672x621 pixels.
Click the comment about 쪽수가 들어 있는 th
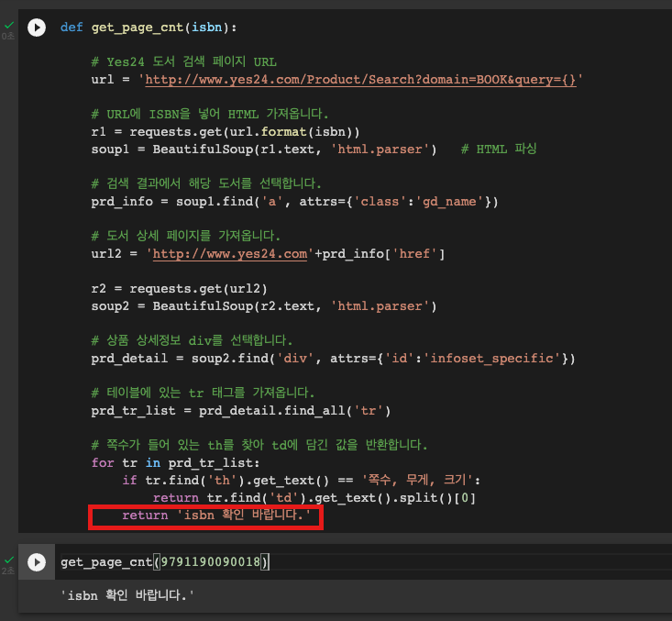coord(259,446)
